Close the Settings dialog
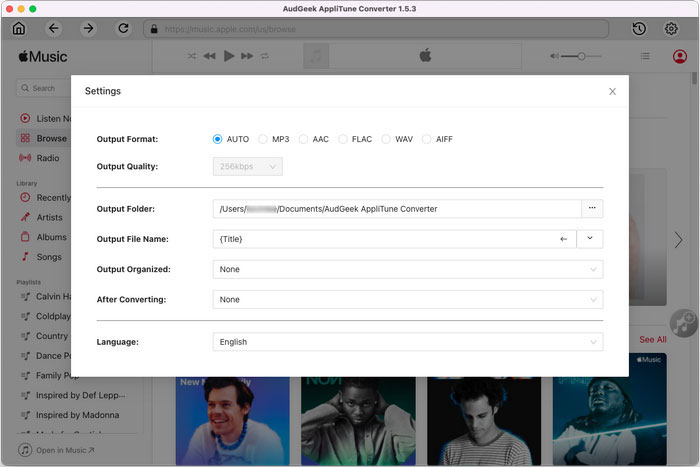Screen dimensions: 700x467 point(612,92)
